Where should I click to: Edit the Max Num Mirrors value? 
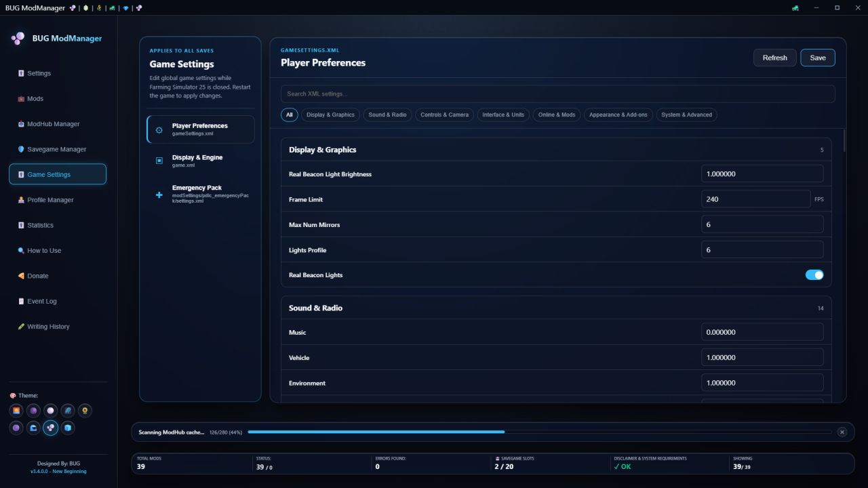click(x=763, y=224)
